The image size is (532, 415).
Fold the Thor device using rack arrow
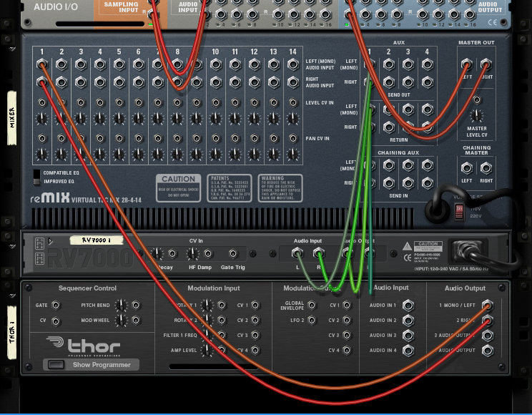13,296
